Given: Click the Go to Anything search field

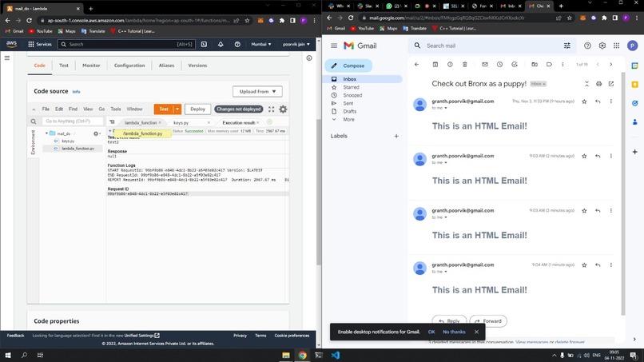Looking at the screenshot, I should point(72,121).
